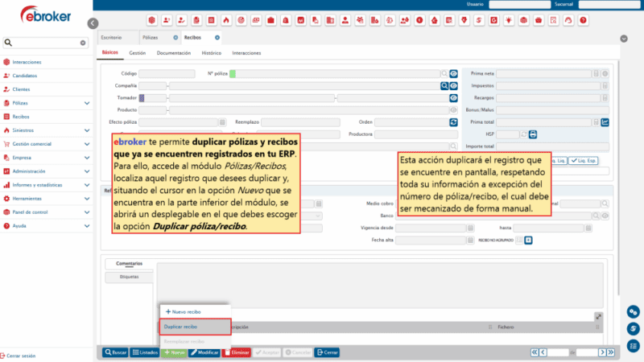Screen dimensions: 644x362
Task: Click the calculator icon beside Prima neta
Action: click(596, 73)
